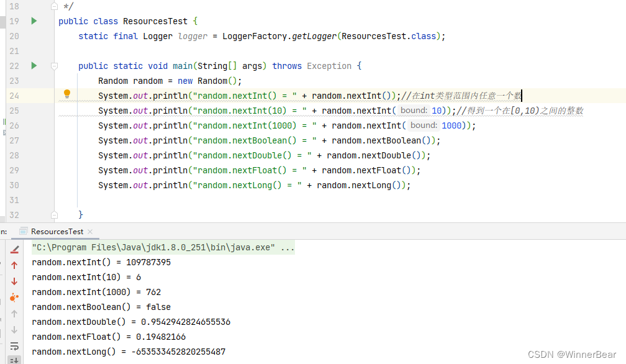The width and height of the screenshot is (626, 364).
Task: Click the gray down arrow for next stack trace
Action: click(x=14, y=330)
